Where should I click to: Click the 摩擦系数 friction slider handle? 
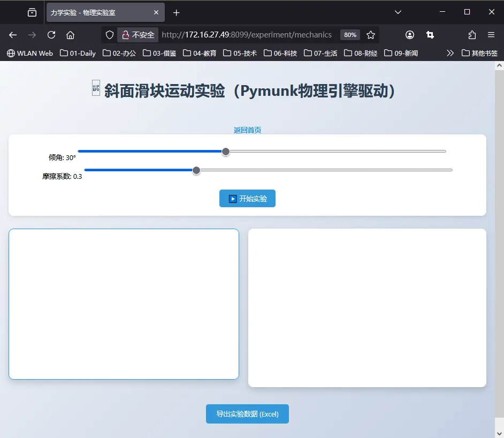(196, 170)
